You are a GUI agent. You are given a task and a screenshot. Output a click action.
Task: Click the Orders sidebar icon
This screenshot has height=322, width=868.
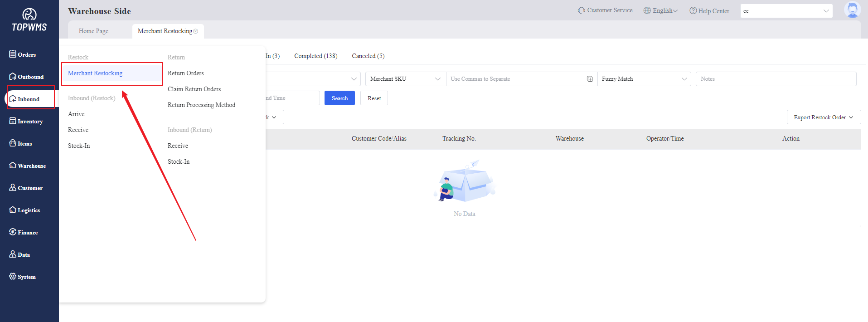click(13, 54)
